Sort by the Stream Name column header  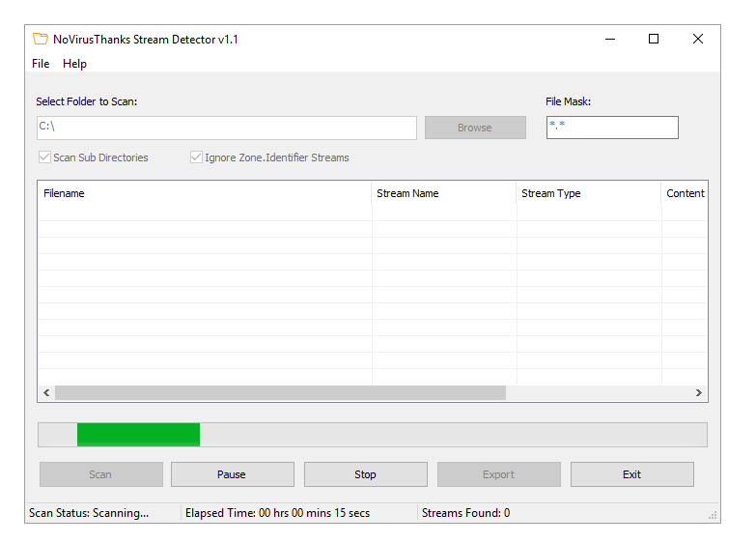tap(443, 193)
